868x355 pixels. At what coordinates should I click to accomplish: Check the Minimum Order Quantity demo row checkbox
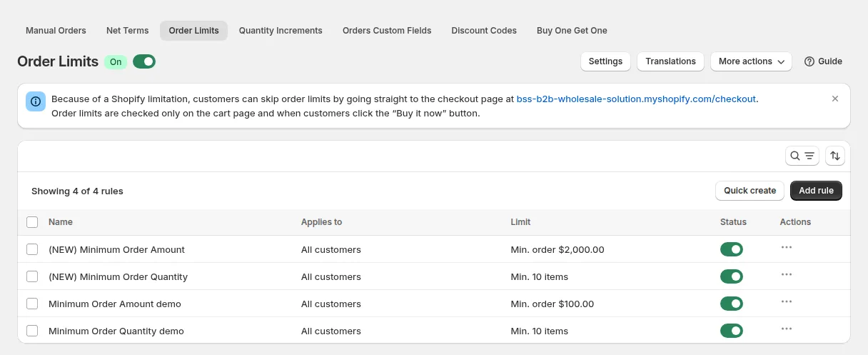pyautogui.click(x=32, y=331)
